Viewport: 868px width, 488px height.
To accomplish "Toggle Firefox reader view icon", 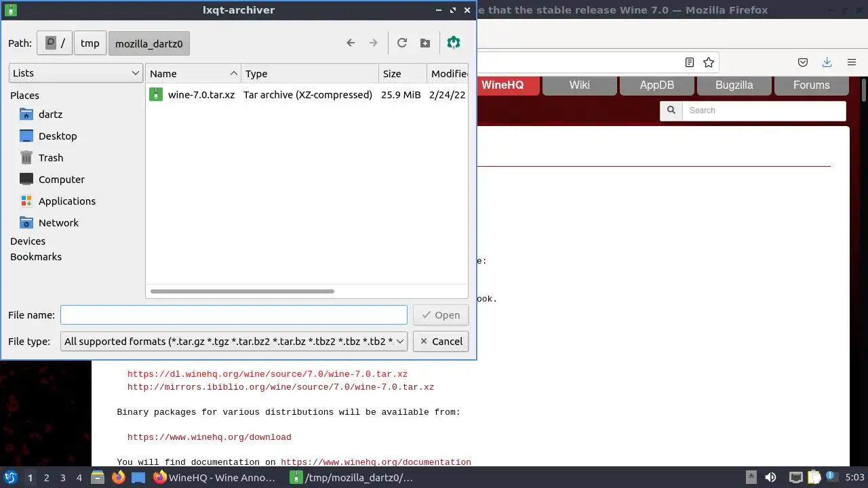I will (x=690, y=62).
